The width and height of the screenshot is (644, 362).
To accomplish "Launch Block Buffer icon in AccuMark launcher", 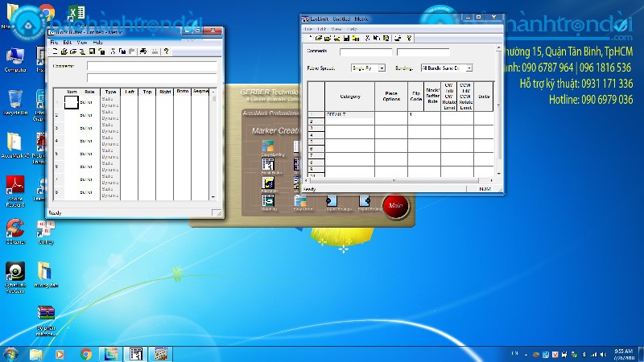I will coord(268,165).
